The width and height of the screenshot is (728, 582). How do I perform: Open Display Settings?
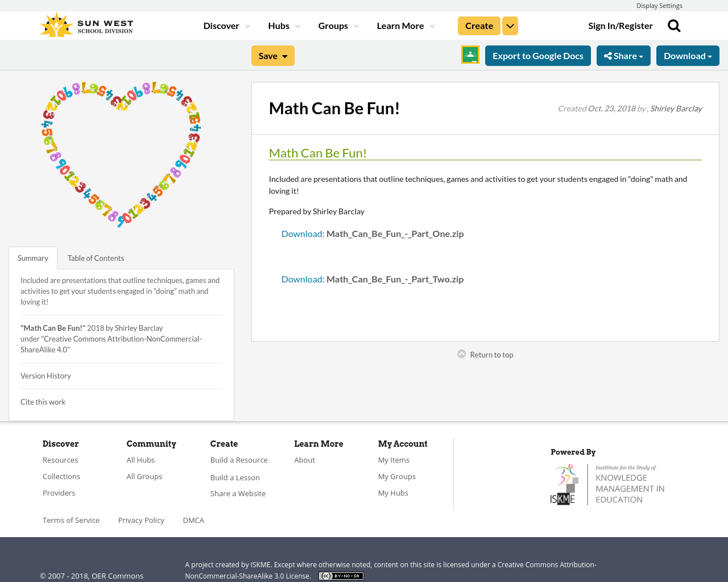tap(659, 5)
